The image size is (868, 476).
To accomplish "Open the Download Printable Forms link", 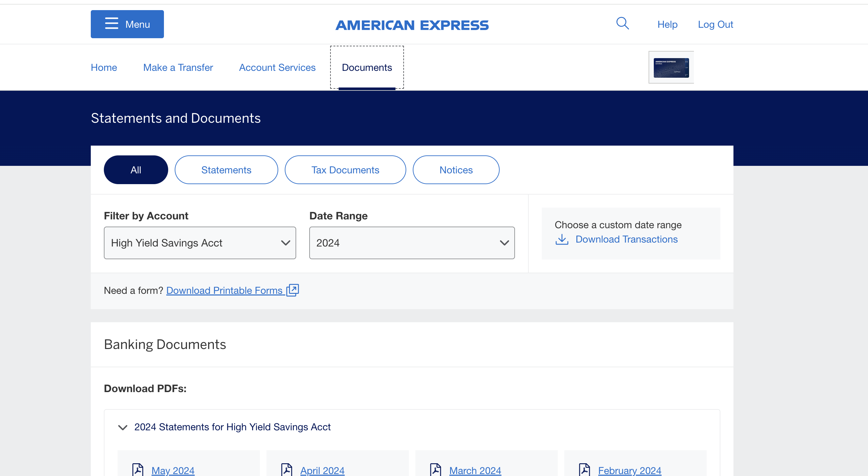I will 224,290.
